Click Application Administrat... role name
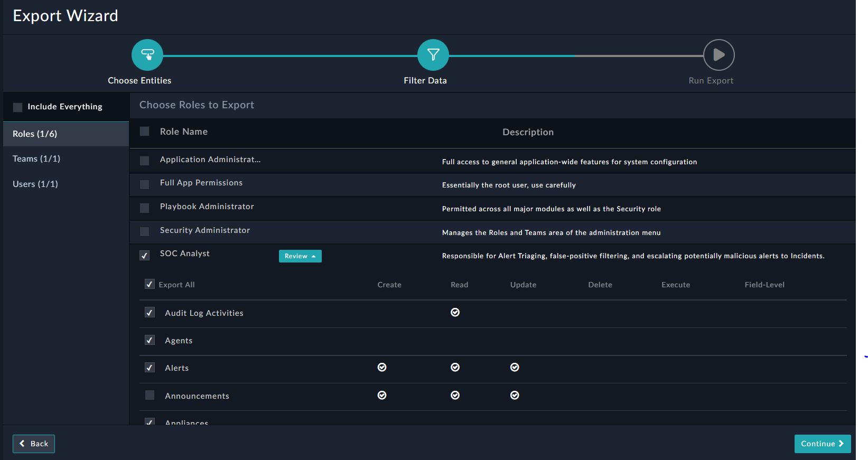868x460 pixels. [210, 159]
